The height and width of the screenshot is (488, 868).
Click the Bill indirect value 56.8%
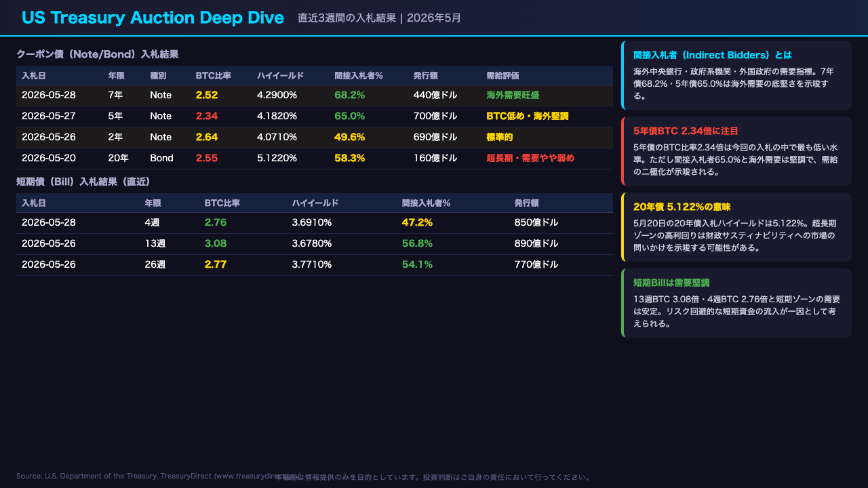pyautogui.click(x=417, y=243)
